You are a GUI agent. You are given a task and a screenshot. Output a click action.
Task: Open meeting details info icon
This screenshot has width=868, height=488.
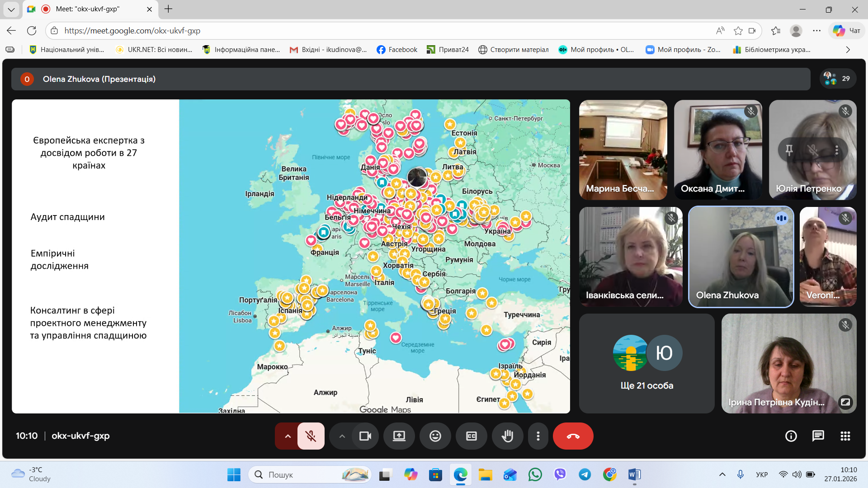[x=791, y=436]
